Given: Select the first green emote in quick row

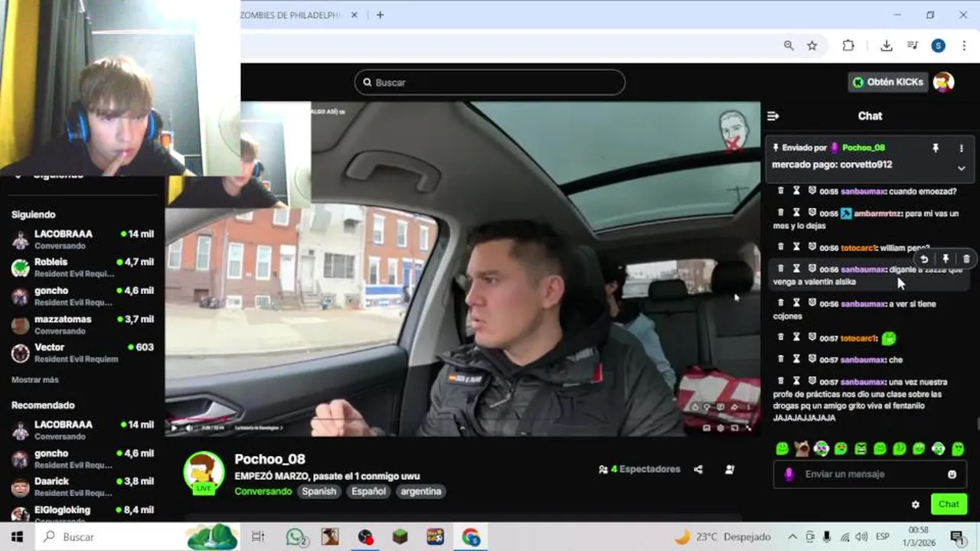Looking at the screenshot, I should [x=782, y=448].
